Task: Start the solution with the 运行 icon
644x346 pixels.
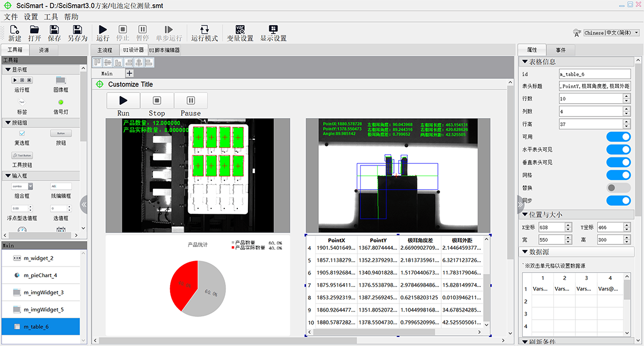Action: click(x=103, y=30)
